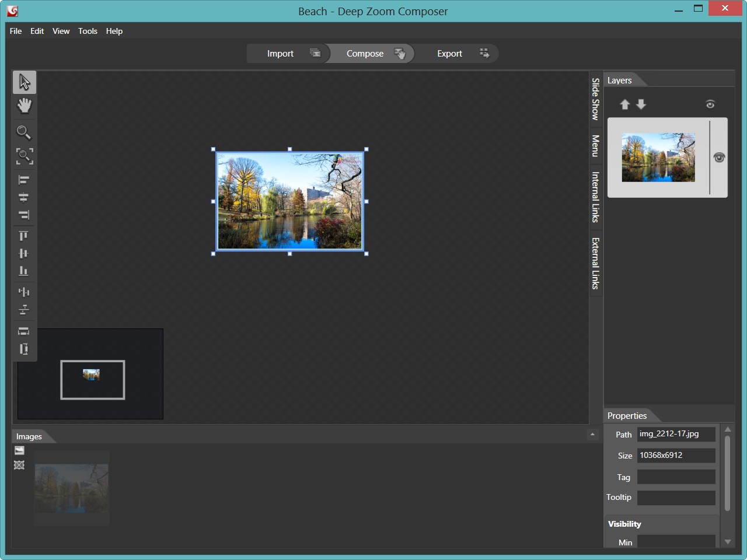Open the Tools menu
Viewport: 747px width, 560px height.
click(88, 31)
